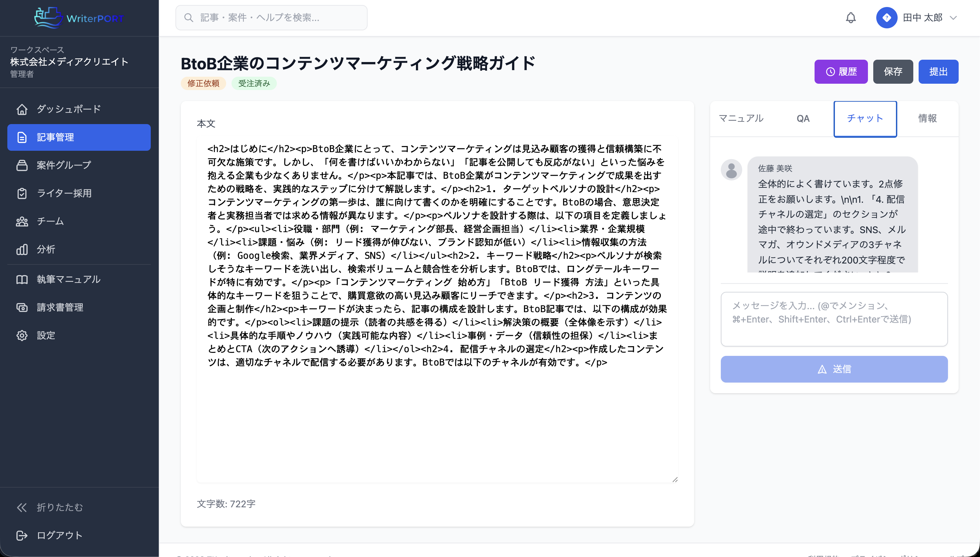Select 記事管理 in the sidebar

pos(79,137)
